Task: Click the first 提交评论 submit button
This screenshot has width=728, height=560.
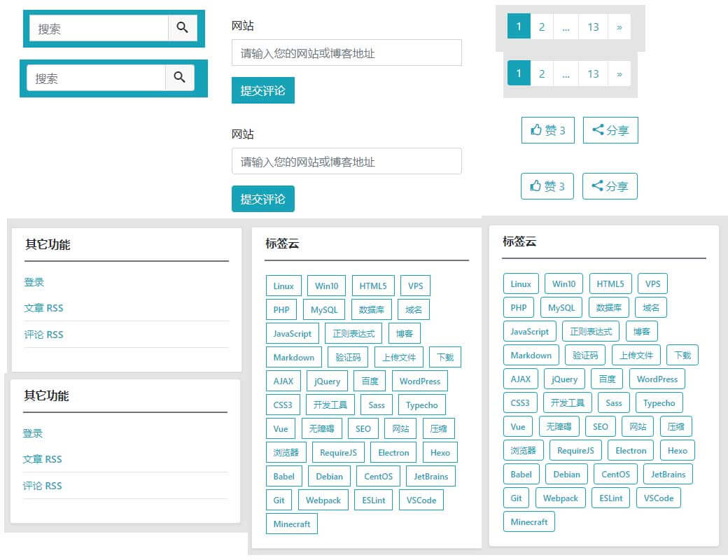Action: click(262, 90)
